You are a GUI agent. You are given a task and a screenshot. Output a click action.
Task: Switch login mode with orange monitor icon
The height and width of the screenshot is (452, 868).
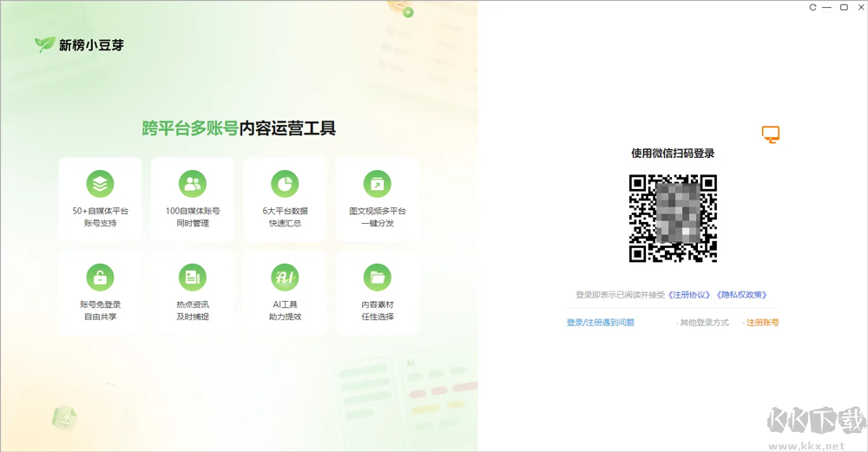pos(771,134)
